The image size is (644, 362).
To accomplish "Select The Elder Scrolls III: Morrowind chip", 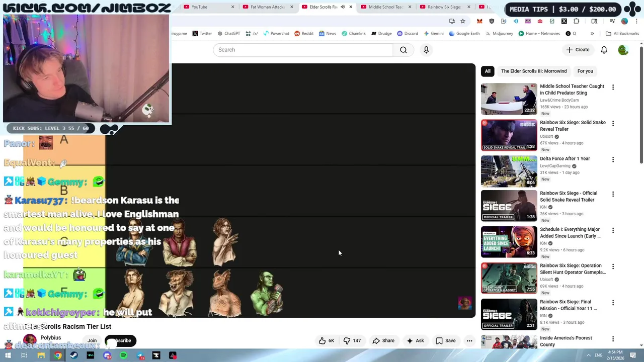I will (534, 71).
